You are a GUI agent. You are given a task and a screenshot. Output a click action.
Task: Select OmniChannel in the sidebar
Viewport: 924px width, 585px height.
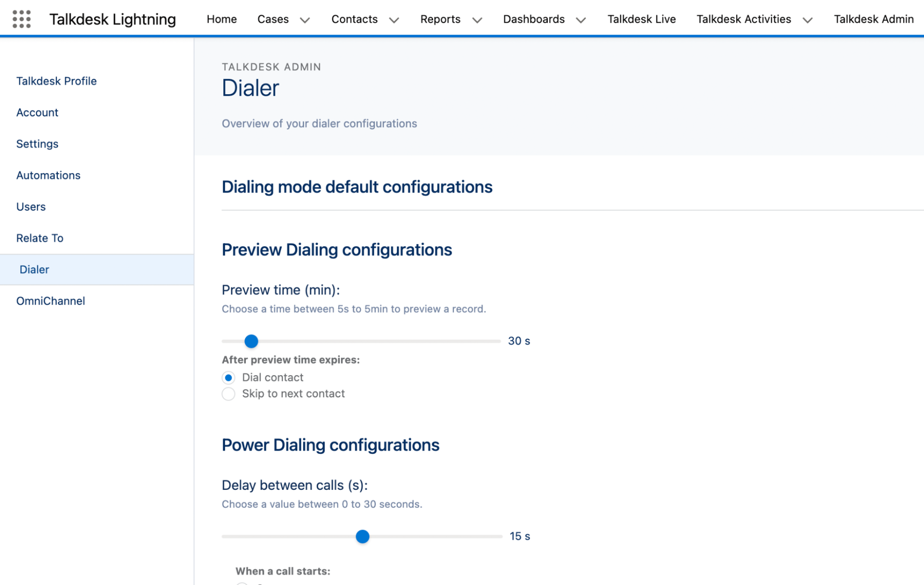pyautogui.click(x=50, y=301)
